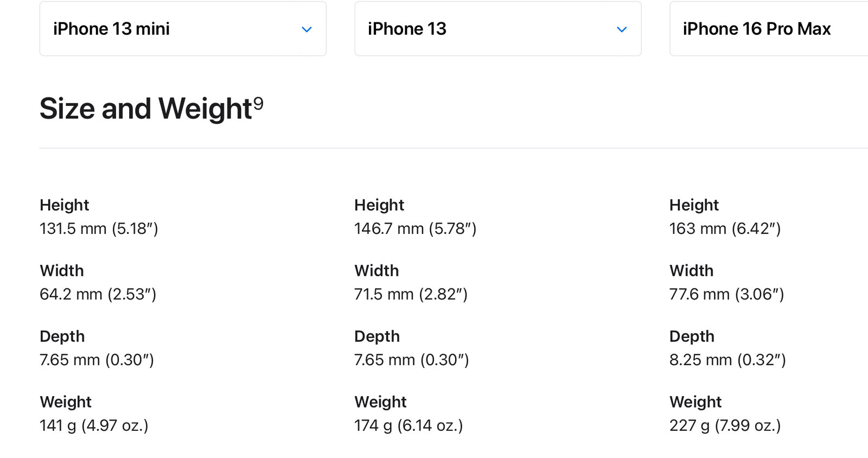
Task: Open the iPhone 13 model selector
Action: point(497,29)
